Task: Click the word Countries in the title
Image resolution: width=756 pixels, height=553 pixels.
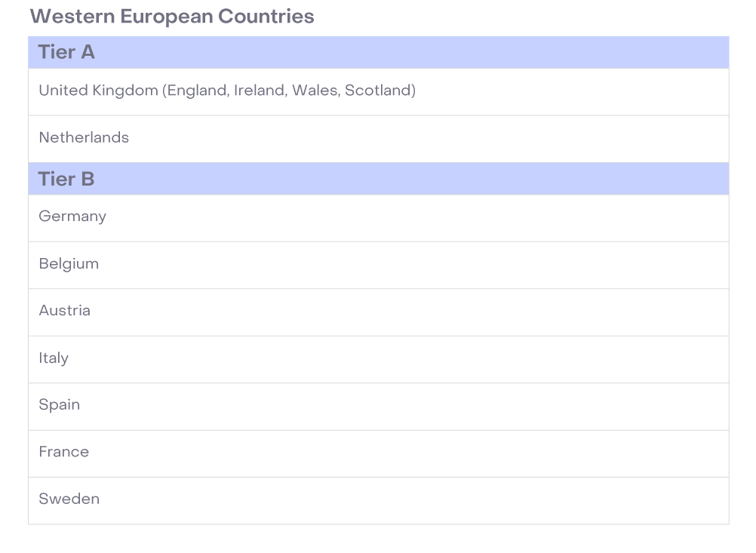Action: pyautogui.click(x=266, y=16)
